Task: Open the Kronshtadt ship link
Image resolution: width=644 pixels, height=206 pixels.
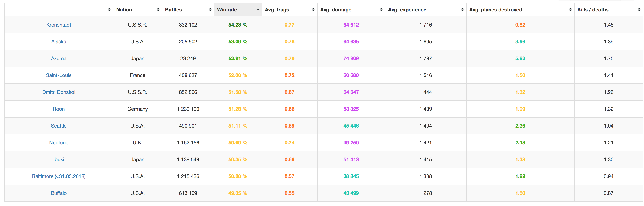Action: point(59,25)
